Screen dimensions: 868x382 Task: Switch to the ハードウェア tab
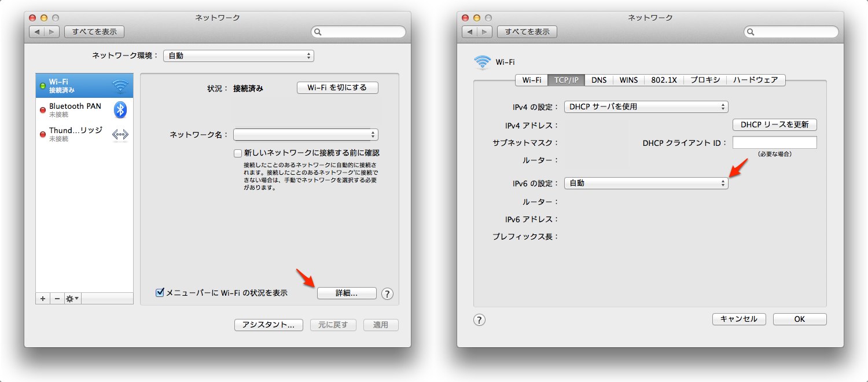click(756, 80)
